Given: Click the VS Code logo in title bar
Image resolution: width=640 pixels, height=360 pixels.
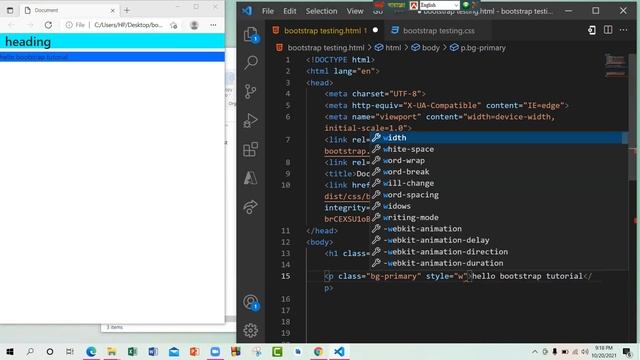Looking at the screenshot, I should [x=247, y=11].
